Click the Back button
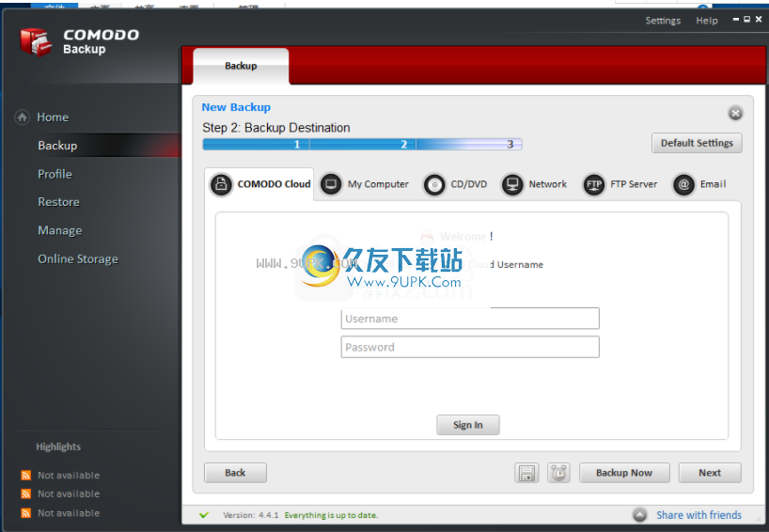 [x=235, y=473]
